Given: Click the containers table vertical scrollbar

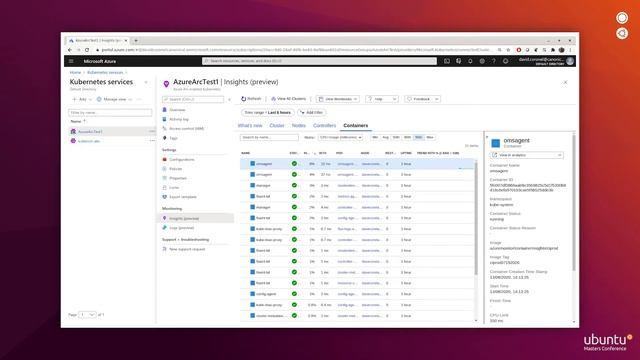Looking at the screenshot, I should point(476,218).
